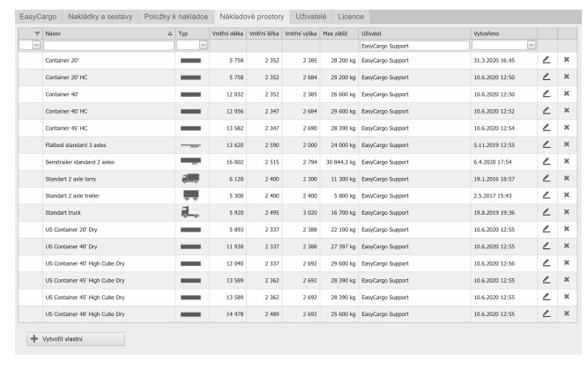
Task: Delete the Flatbed standard 3 axles row
Action: [x=567, y=144]
